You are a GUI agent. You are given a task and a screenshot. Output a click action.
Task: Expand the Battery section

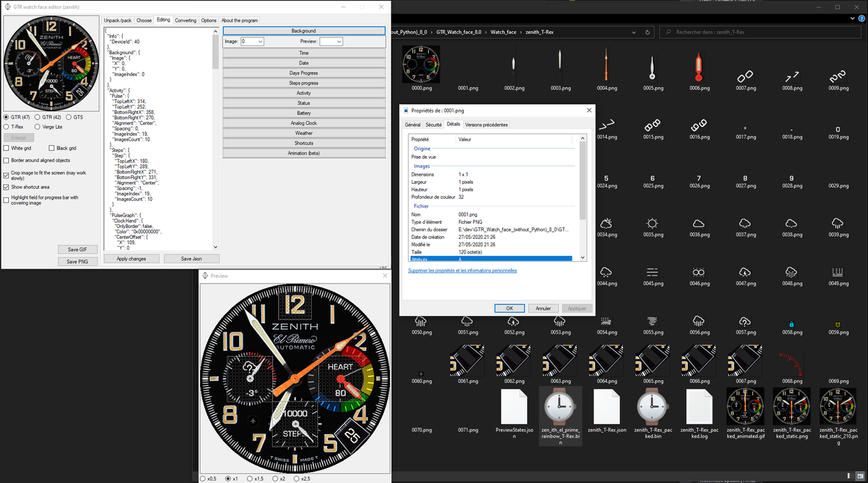pos(304,113)
